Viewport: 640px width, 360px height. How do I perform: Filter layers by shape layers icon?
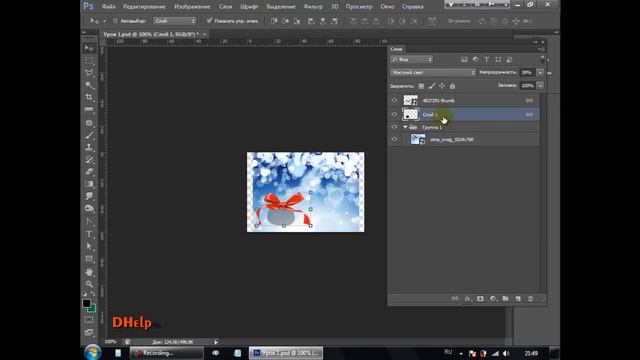(498, 60)
